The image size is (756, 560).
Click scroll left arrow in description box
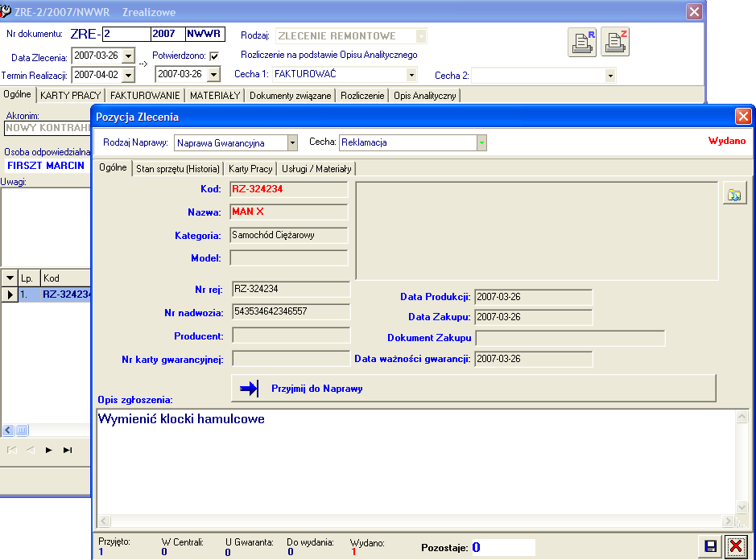[x=104, y=521]
